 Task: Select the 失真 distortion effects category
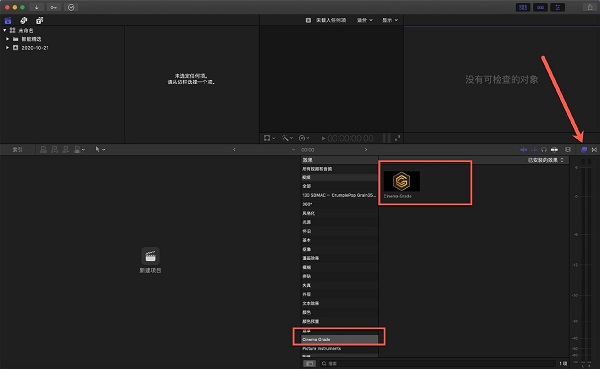pyautogui.click(x=339, y=286)
